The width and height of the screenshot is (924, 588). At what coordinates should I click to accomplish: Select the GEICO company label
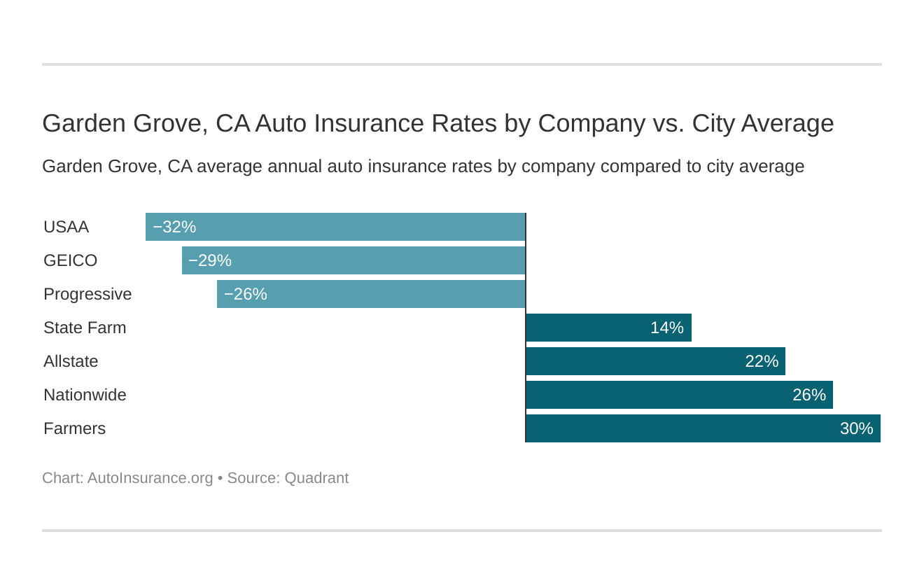pos(71,260)
